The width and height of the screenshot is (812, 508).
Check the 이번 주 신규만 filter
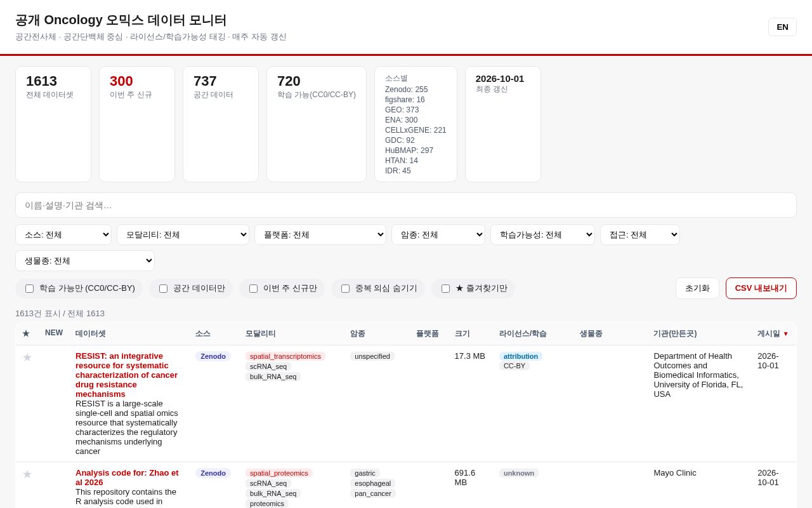[x=253, y=288]
